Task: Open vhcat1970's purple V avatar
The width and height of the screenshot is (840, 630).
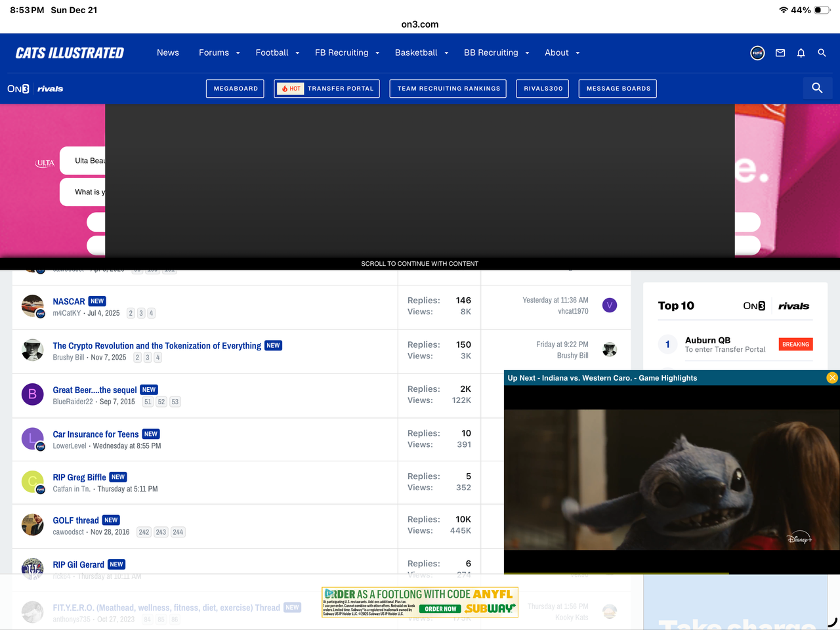Action: [610, 305]
